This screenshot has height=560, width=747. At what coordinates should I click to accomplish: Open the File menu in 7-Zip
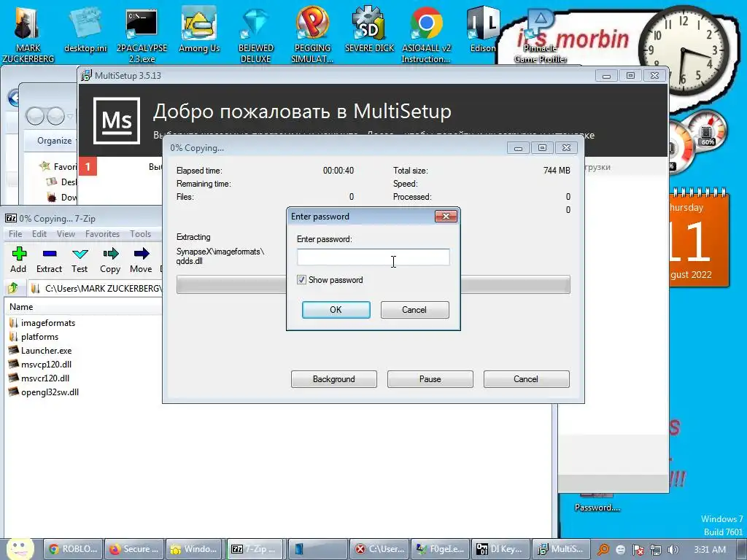[15, 234]
